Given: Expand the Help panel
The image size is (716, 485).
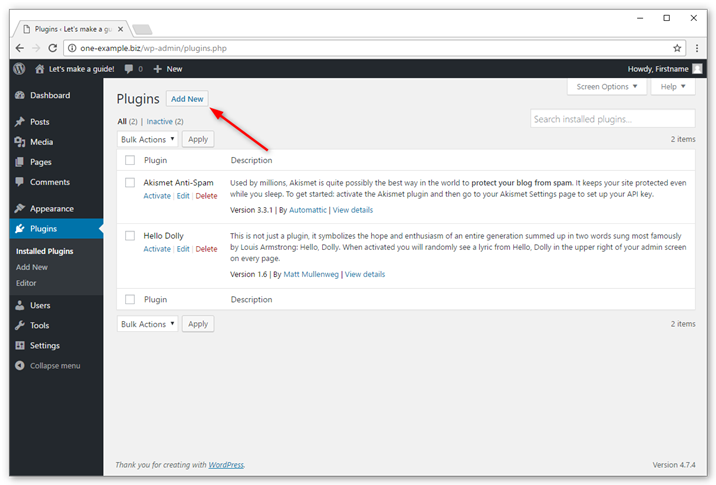Looking at the screenshot, I should click(x=673, y=86).
